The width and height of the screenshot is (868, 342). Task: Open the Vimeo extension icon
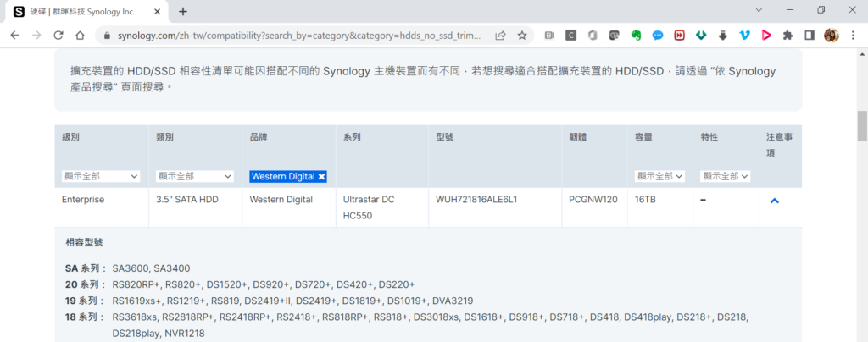pos(744,36)
